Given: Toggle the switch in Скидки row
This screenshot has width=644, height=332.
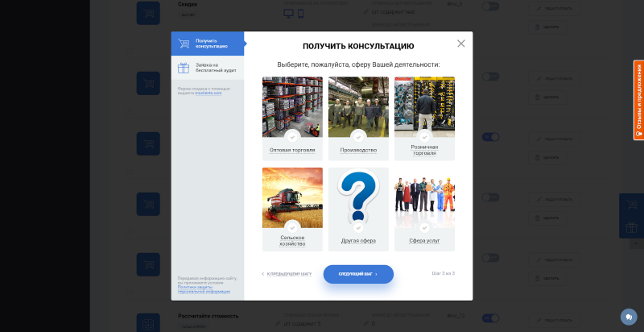Looking at the screenshot, I should coord(490,6).
